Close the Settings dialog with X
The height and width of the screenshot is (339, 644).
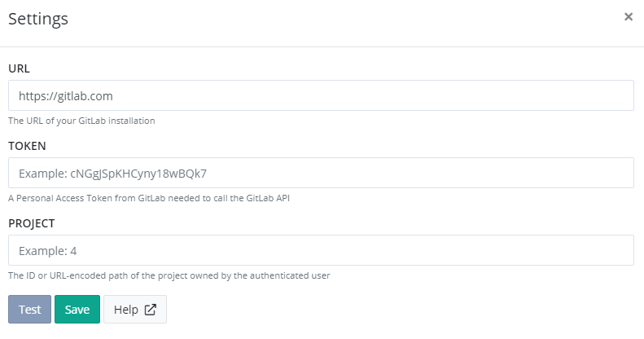click(x=629, y=17)
